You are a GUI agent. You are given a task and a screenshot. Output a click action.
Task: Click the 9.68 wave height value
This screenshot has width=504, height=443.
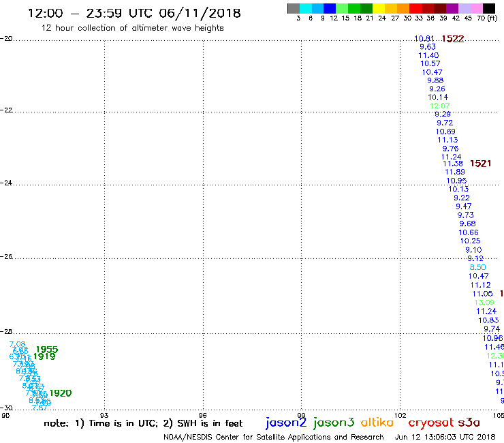point(467,224)
